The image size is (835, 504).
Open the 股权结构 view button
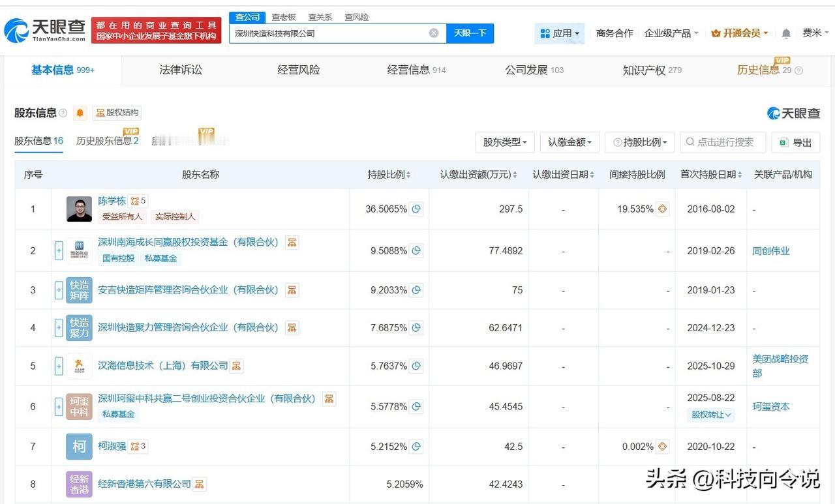117,113
